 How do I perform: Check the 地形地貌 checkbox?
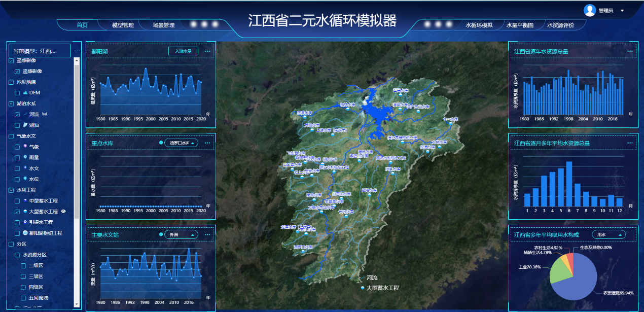click(11, 82)
